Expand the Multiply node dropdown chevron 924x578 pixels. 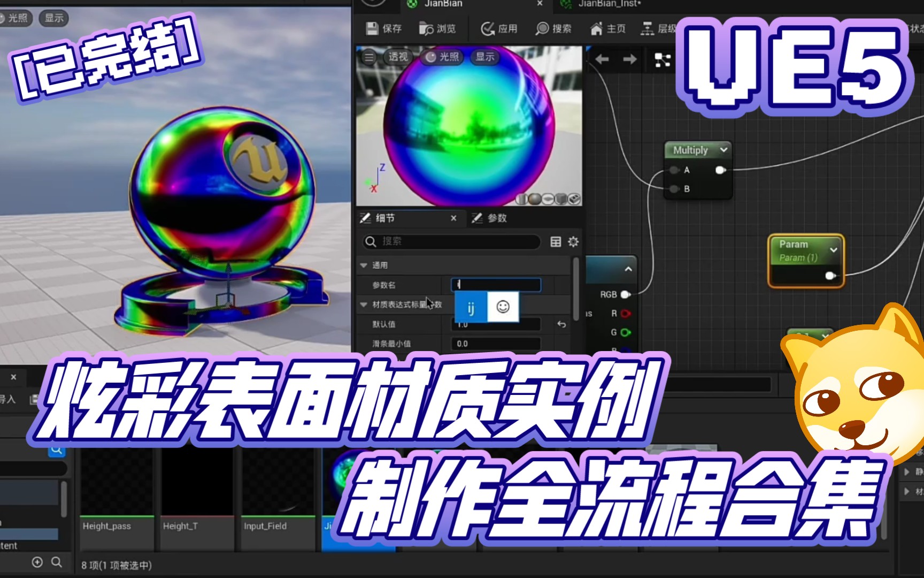[723, 150]
